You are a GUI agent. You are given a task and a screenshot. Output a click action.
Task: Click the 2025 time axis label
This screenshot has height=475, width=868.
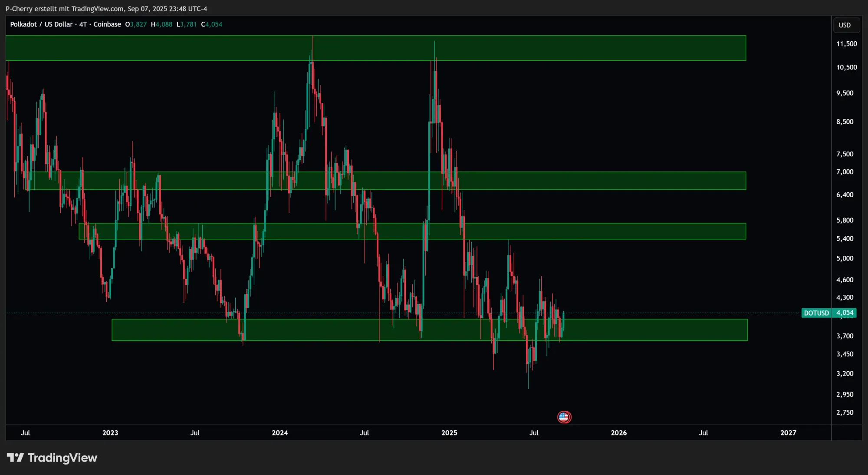pos(449,433)
